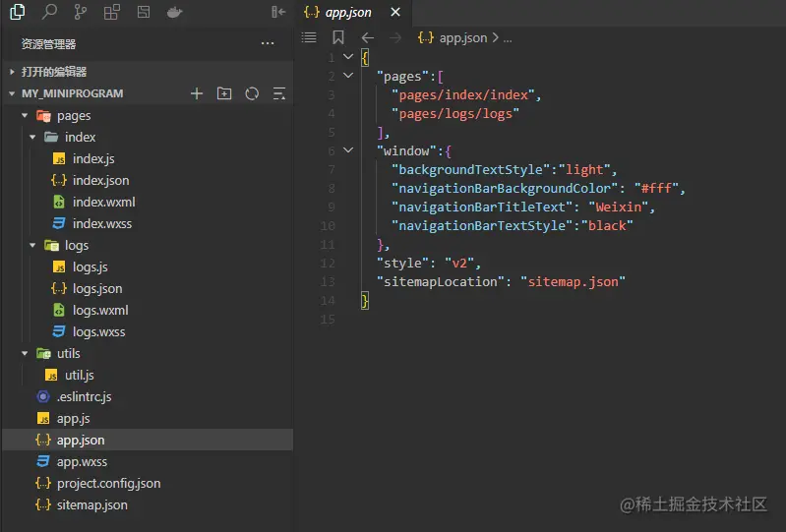Click the "pages/logs/logs" string
The width and height of the screenshot is (786, 532).
[455, 114]
